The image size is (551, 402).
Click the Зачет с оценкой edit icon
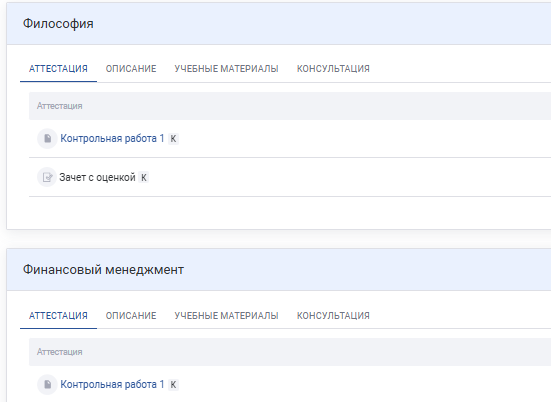[47, 177]
